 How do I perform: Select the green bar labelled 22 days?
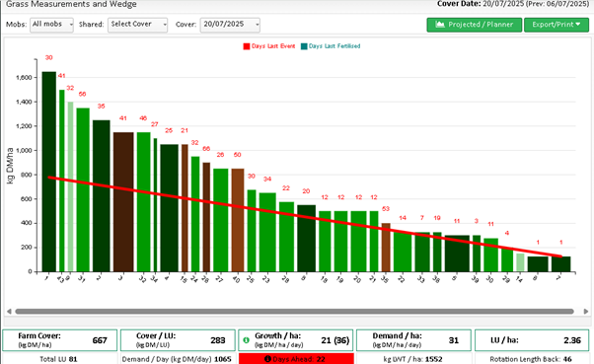(x=287, y=237)
